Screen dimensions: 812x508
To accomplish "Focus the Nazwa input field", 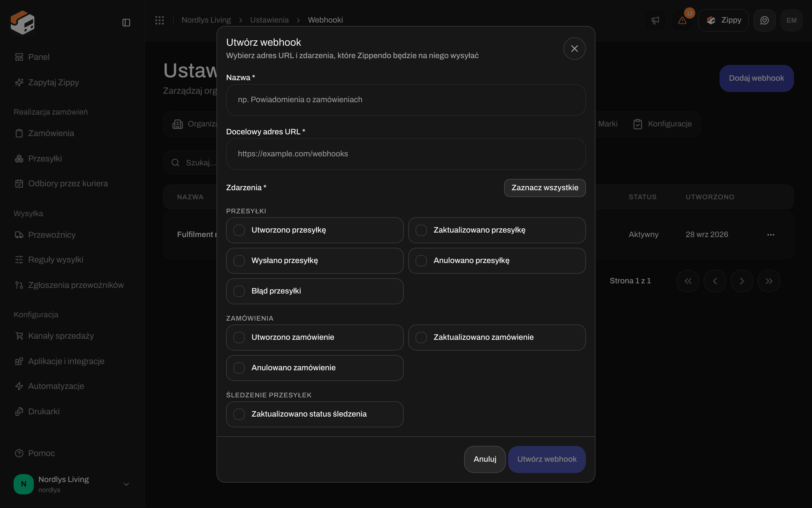I will pyautogui.click(x=406, y=100).
